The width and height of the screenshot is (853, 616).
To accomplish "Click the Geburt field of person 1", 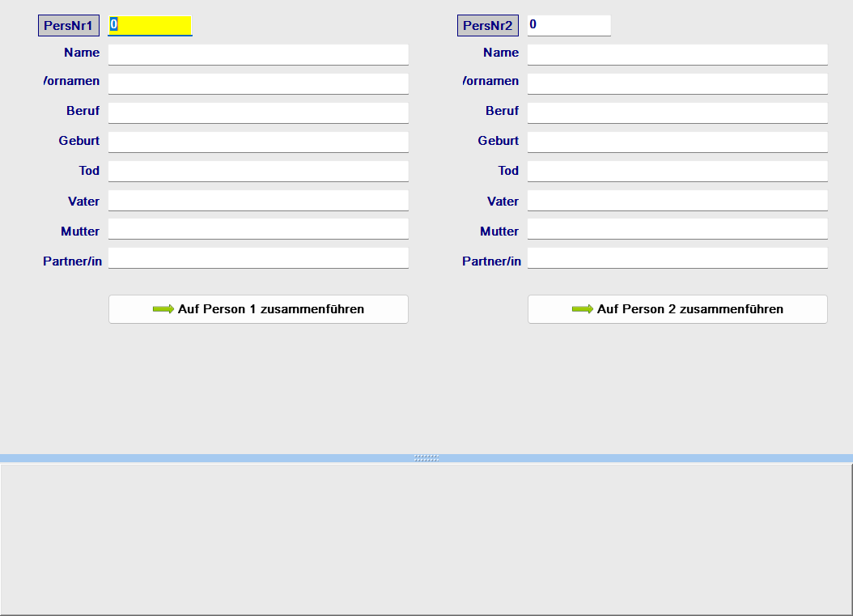I will (x=258, y=142).
